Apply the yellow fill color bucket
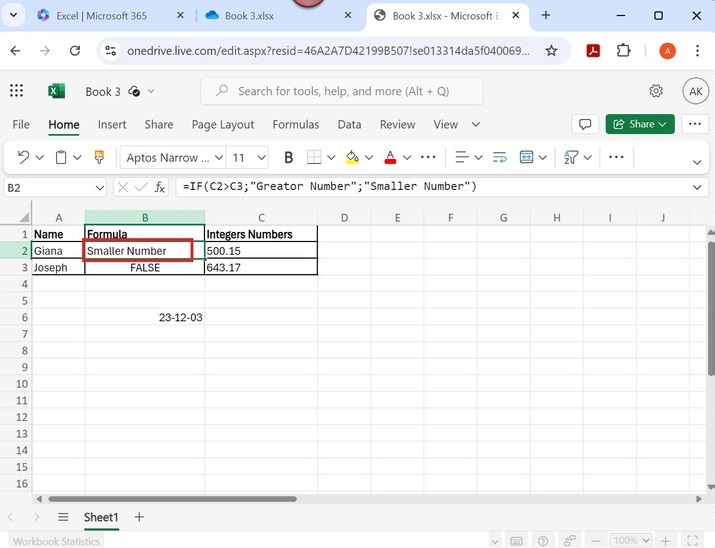The width and height of the screenshot is (715, 548). coord(352,157)
